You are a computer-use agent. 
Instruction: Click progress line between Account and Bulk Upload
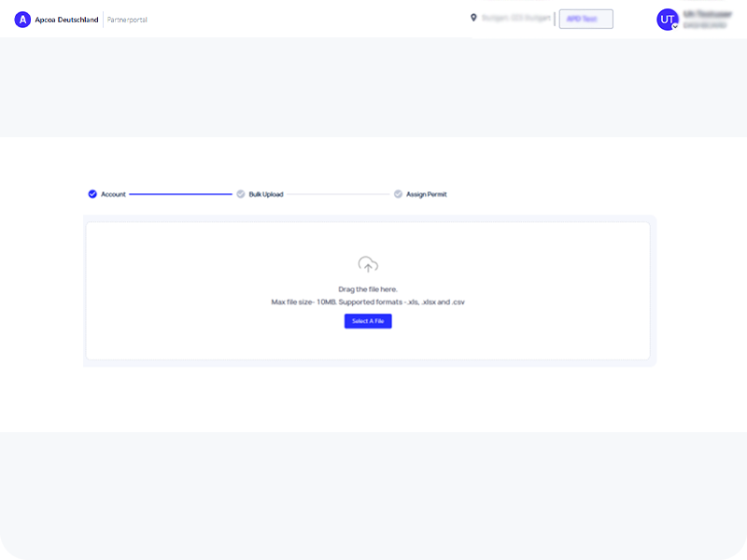click(x=180, y=194)
